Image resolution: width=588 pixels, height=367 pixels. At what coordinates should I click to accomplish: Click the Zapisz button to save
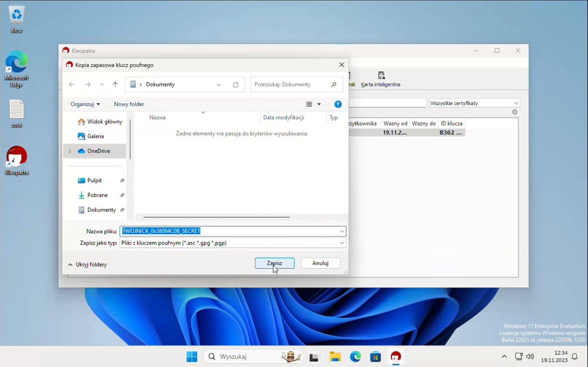pos(274,263)
